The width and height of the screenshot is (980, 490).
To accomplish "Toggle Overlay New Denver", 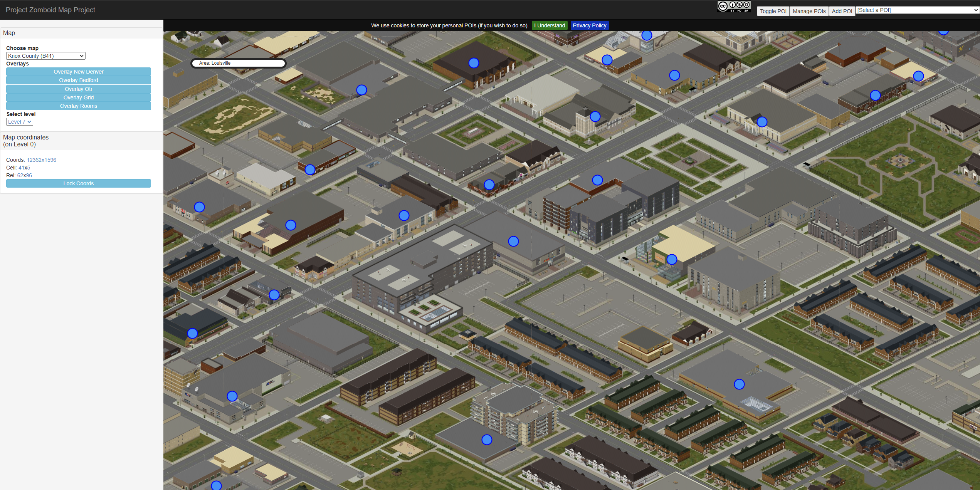I will pyautogui.click(x=79, y=72).
